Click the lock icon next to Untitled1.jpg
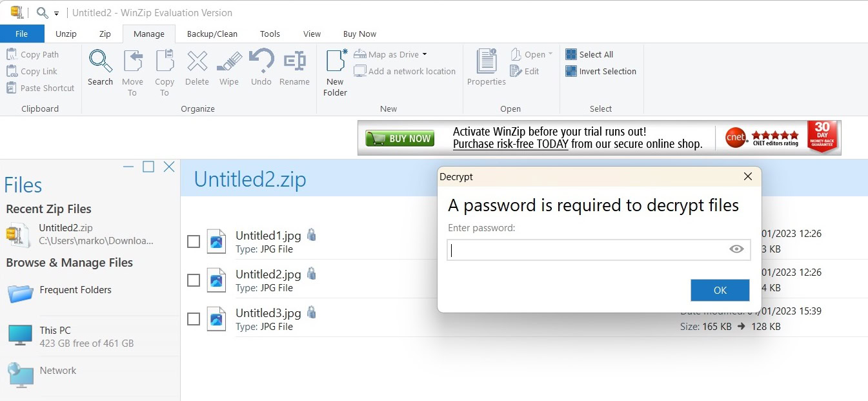This screenshot has width=868, height=401. click(x=312, y=234)
